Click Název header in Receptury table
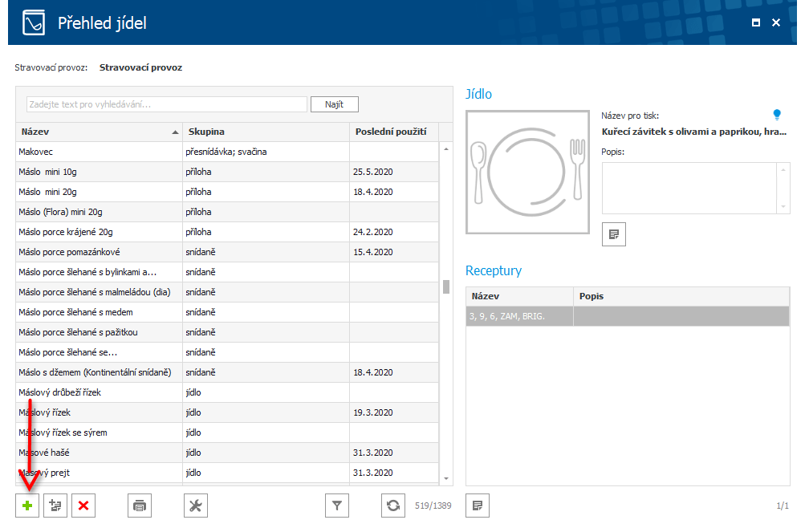The height and width of the screenshot is (532, 805). tap(519, 296)
